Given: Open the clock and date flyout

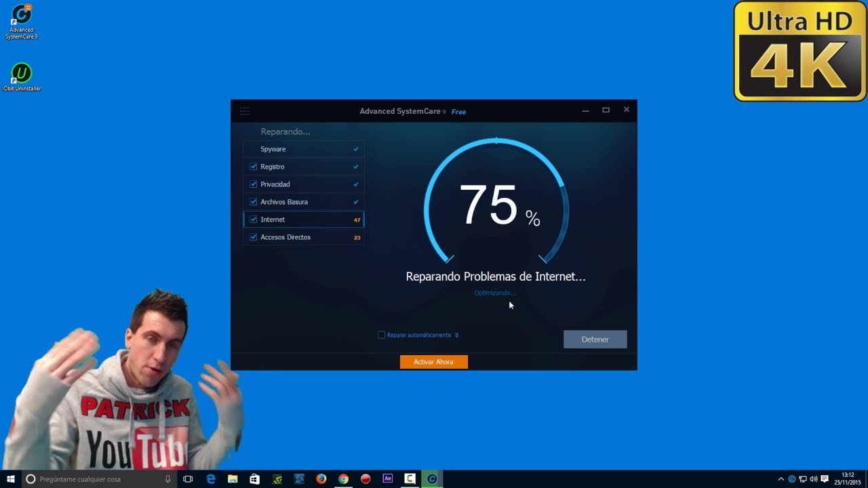Looking at the screenshot, I should pyautogui.click(x=848, y=479).
